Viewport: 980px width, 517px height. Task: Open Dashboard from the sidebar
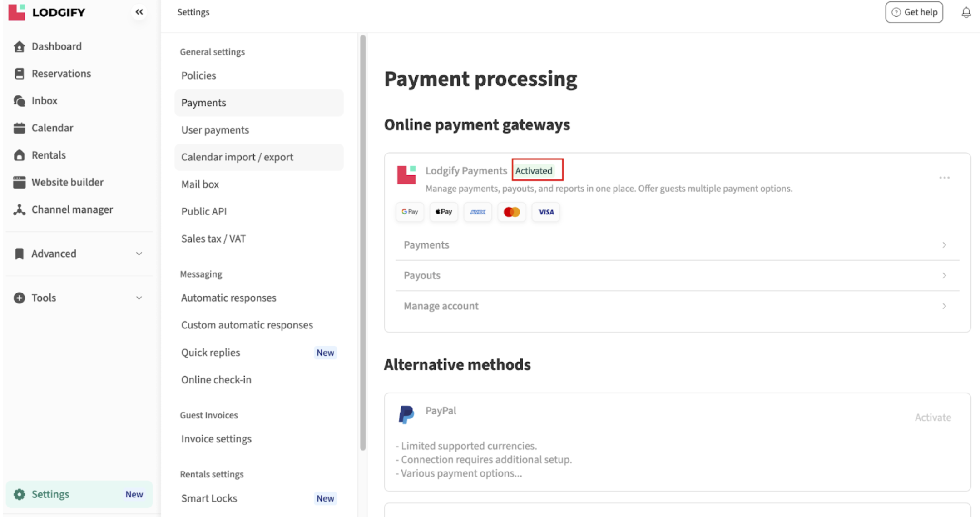point(56,46)
